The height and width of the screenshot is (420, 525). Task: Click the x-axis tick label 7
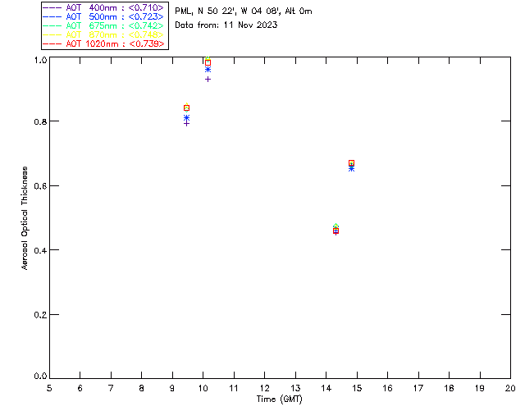pos(111,388)
